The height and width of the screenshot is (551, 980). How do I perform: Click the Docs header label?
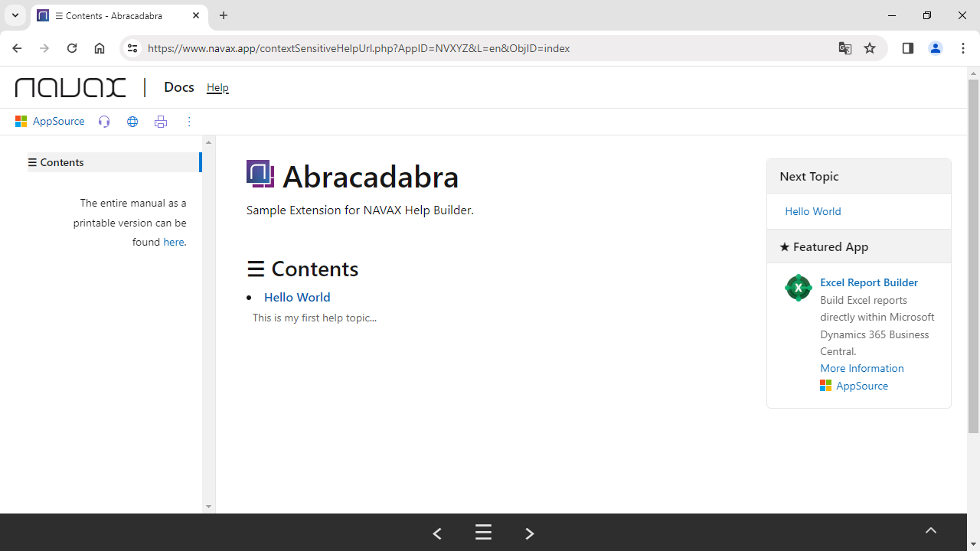click(178, 87)
